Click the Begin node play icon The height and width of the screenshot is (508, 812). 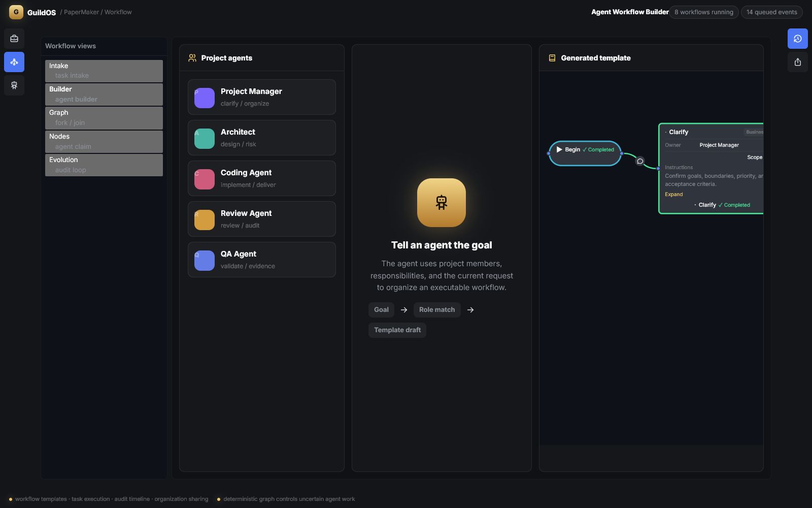tap(559, 149)
